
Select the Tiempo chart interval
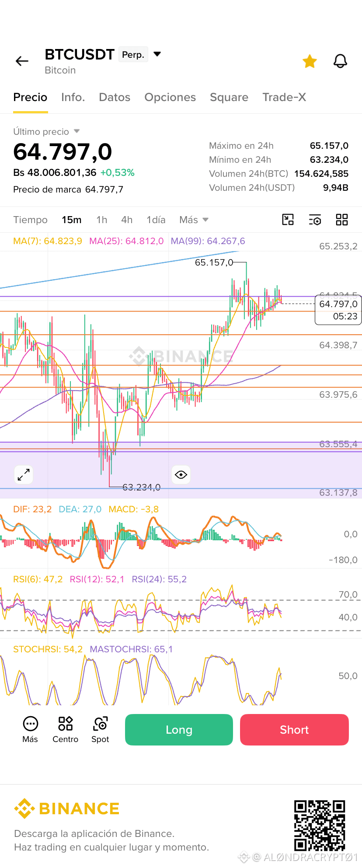[x=30, y=220]
